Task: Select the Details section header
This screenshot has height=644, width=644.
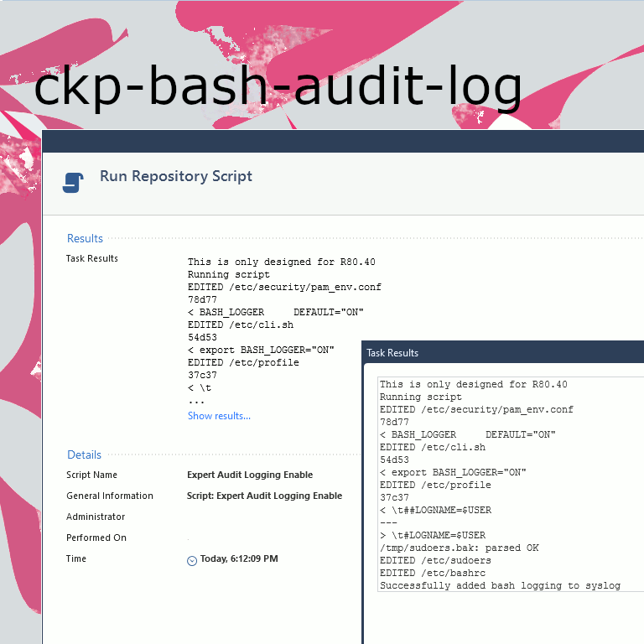Action: click(84, 454)
